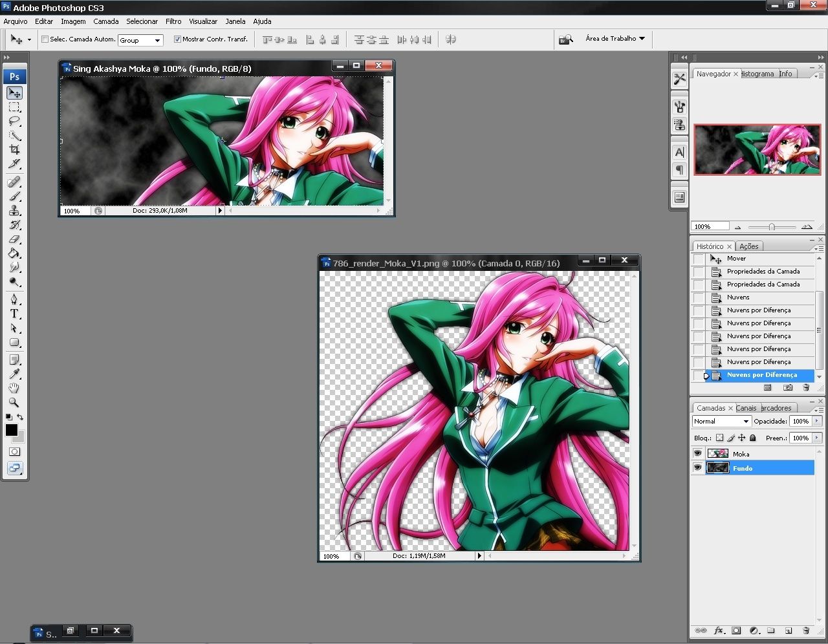
Task: Open Camadas panel options menu
Action: coord(818,410)
